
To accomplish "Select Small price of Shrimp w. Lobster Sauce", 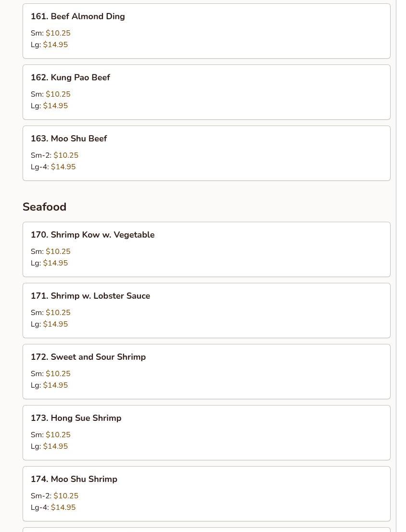I will click(x=58, y=313).
